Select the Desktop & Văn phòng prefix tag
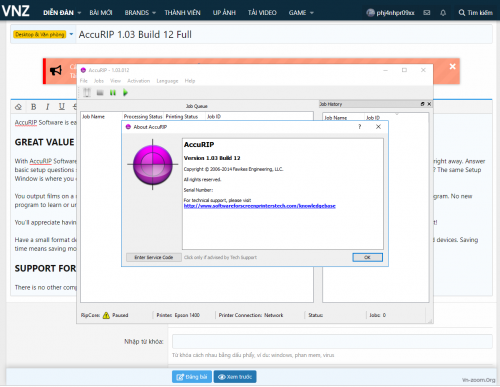 40,34
